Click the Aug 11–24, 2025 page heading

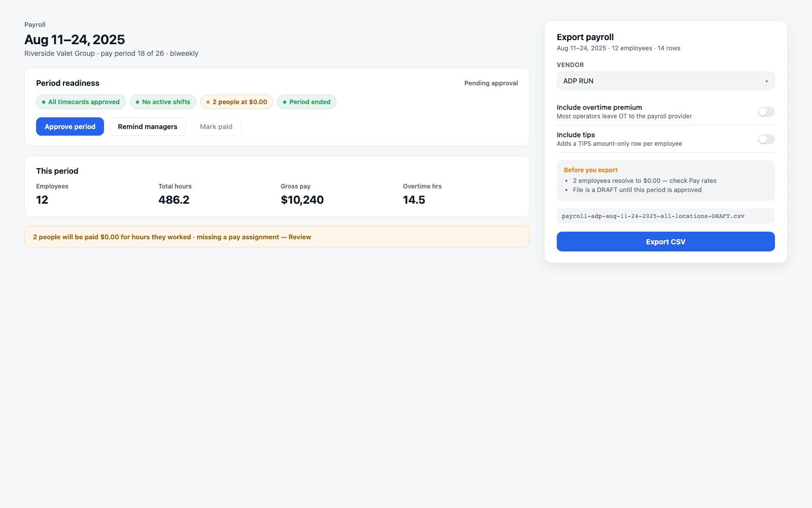75,40
